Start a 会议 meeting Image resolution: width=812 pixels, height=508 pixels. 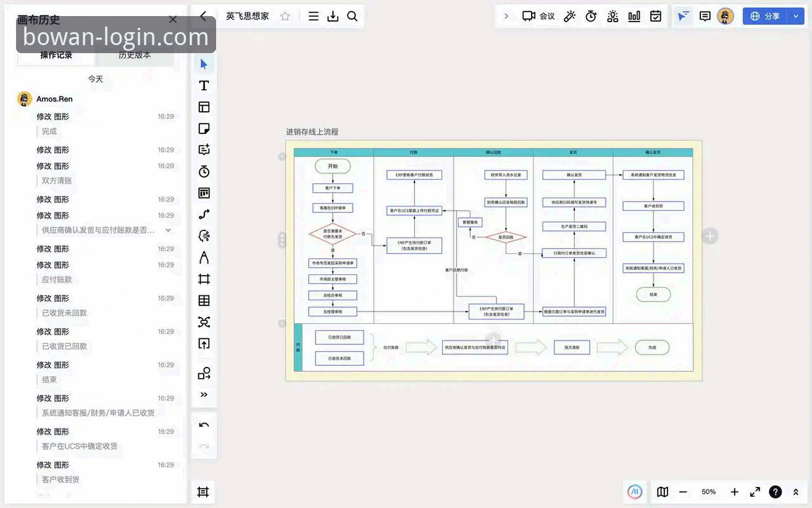pyautogui.click(x=538, y=16)
